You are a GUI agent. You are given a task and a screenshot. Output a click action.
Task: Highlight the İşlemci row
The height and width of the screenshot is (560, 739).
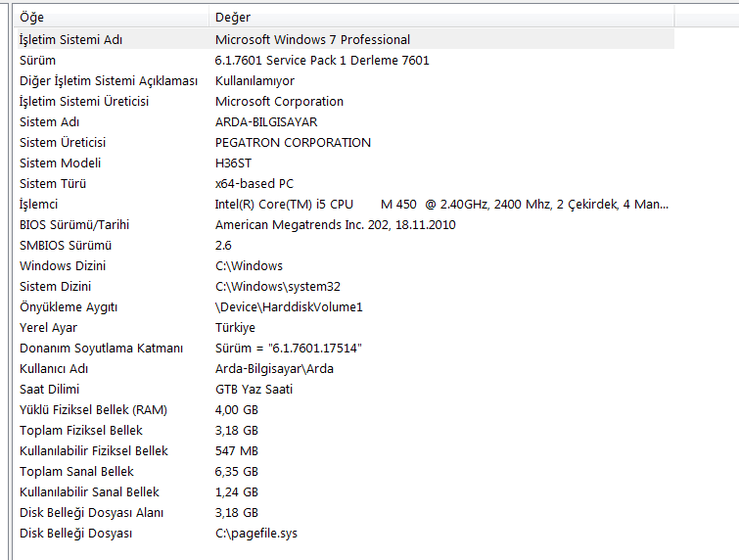coord(39,204)
